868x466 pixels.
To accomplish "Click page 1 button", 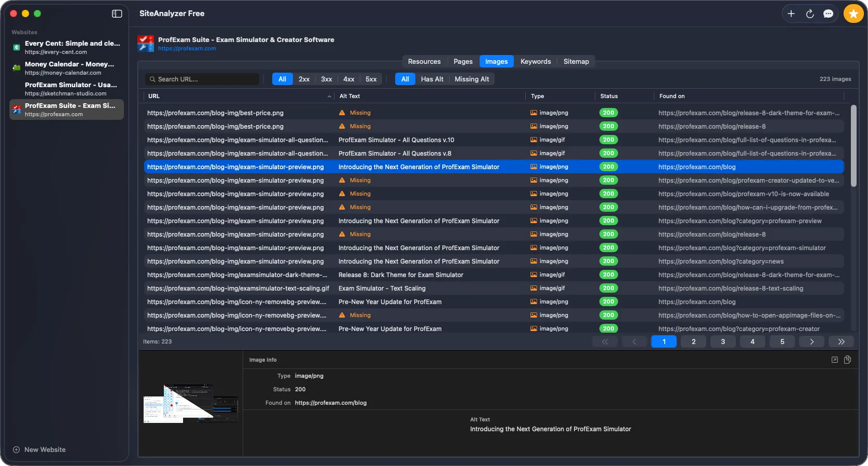I will tap(664, 341).
